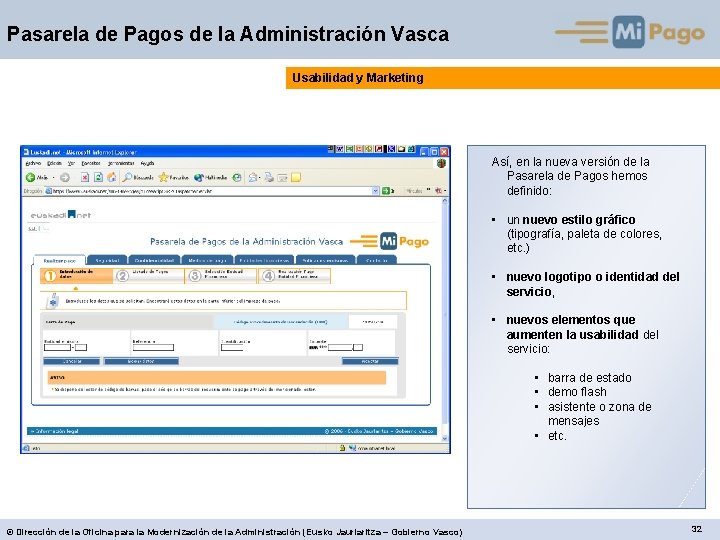Click the browser's vertical scrollbar up arrow
The width and height of the screenshot is (720, 540).
(444, 201)
